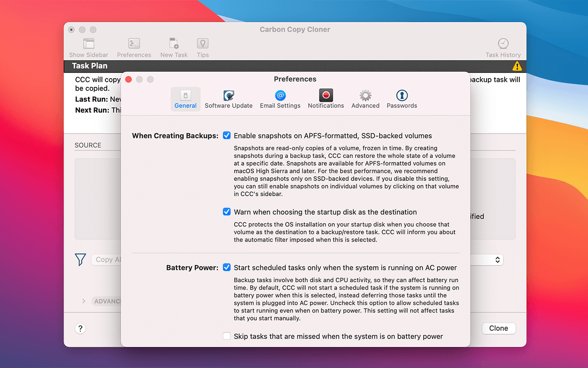Click the When Creating Backups label

pyautogui.click(x=175, y=136)
